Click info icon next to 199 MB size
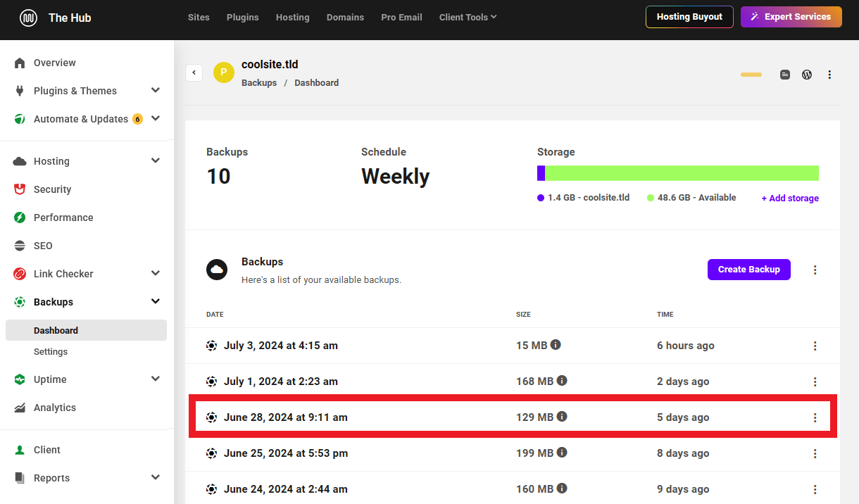The height and width of the screenshot is (504, 859). 562,453
